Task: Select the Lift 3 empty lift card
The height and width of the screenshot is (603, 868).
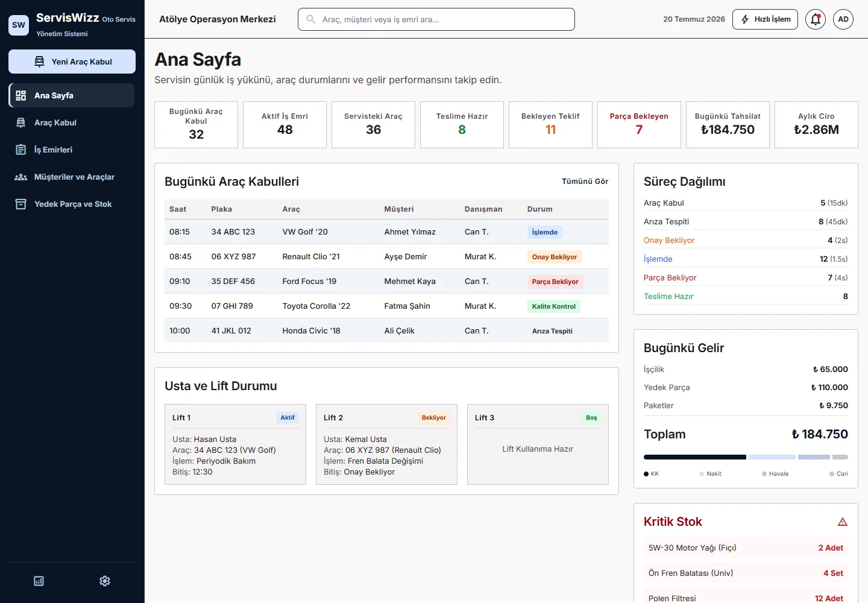Action: pos(538,444)
